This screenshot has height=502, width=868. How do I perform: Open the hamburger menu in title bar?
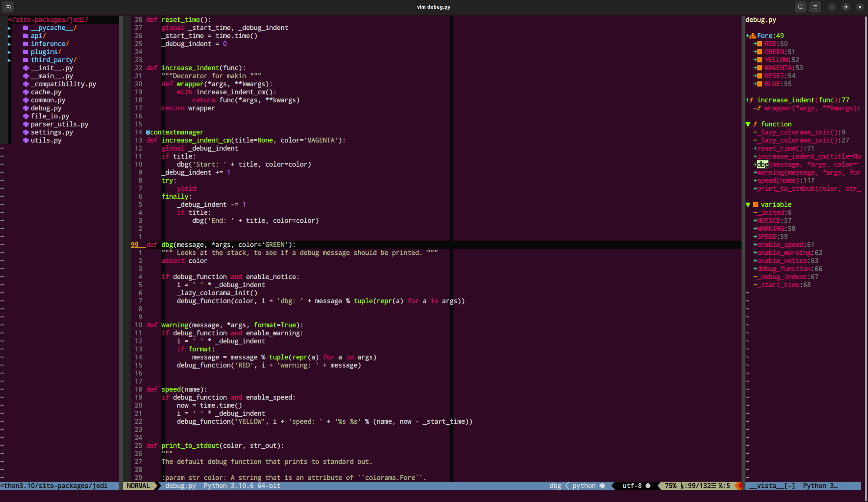815,7
